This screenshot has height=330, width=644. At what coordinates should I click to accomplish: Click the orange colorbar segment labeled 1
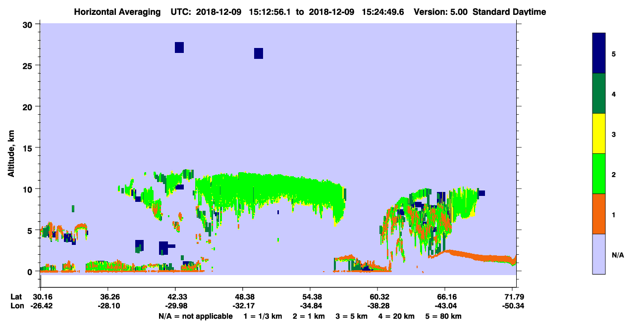(599, 214)
